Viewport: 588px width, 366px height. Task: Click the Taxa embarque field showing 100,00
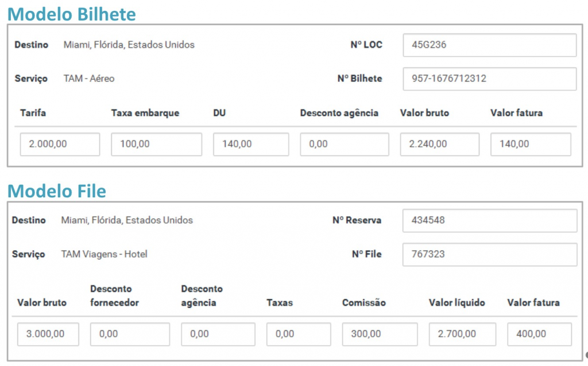tap(156, 144)
